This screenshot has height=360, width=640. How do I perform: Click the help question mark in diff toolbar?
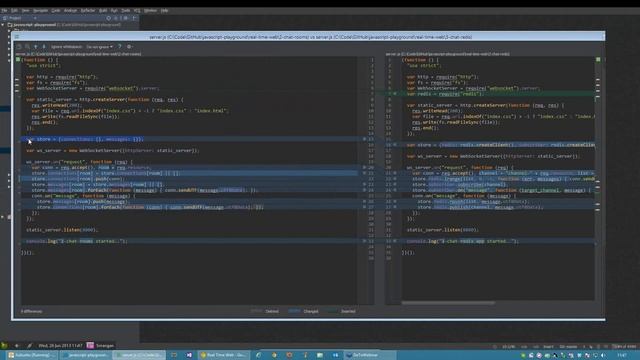coord(120,47)
